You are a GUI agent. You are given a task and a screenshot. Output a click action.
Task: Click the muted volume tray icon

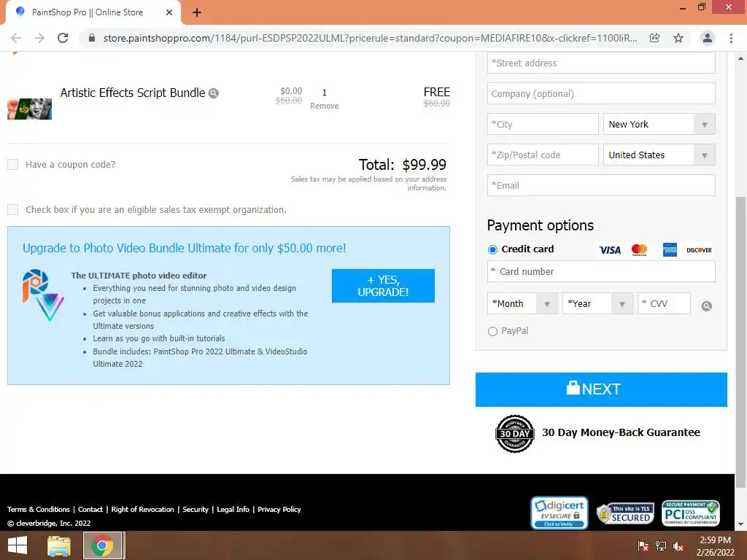678,546
